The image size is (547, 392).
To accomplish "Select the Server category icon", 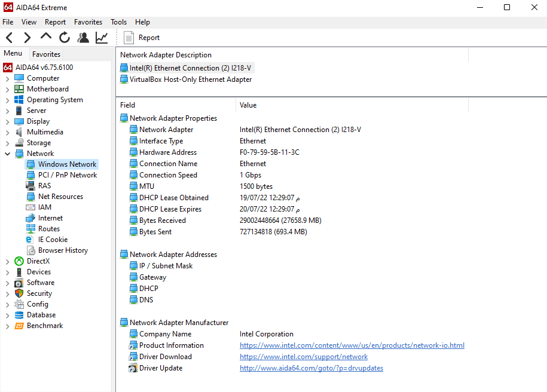I will pyautogui.click(x=19, y=111).
